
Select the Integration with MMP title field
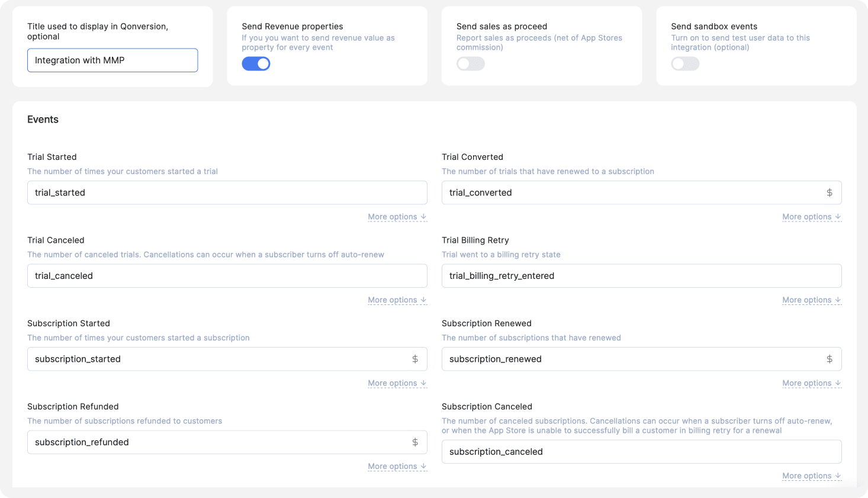point(112,60)
